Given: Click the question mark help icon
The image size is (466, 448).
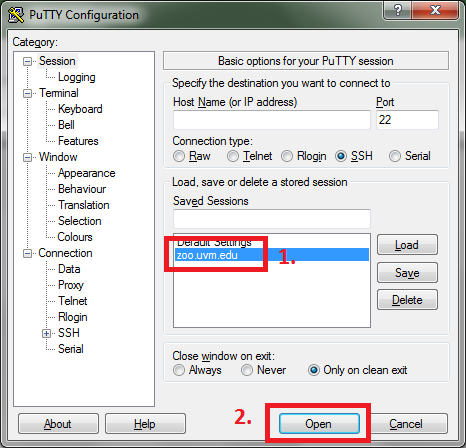Looking at the screenshot, I should pyautogui.click(x=398, y=10).
